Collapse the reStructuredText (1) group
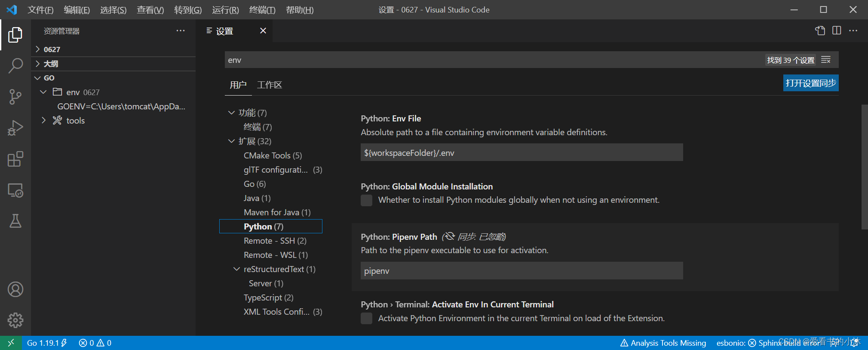Image resolution: width=868 pixels, height=350 pixels. tap(236, 269)
